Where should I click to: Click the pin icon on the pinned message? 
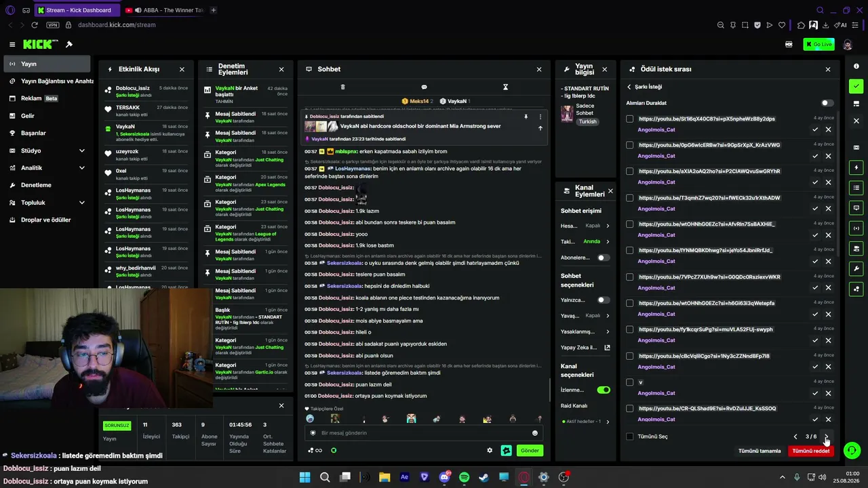click(x=526, y=117)
